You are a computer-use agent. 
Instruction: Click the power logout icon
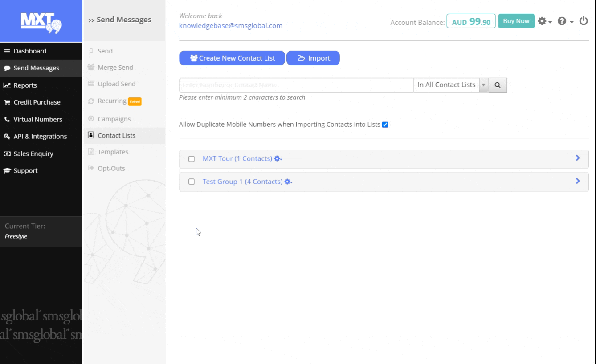584,21
